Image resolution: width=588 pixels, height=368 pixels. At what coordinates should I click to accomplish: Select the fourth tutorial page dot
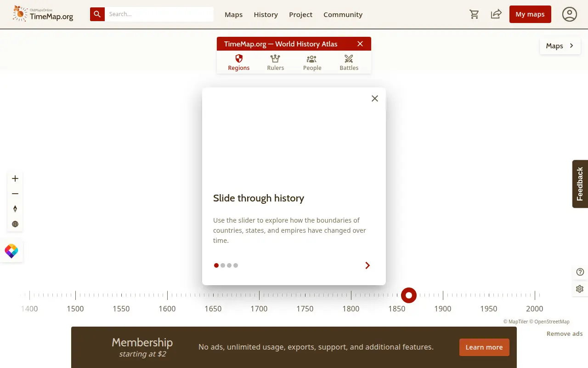click(x=236, y=265)
